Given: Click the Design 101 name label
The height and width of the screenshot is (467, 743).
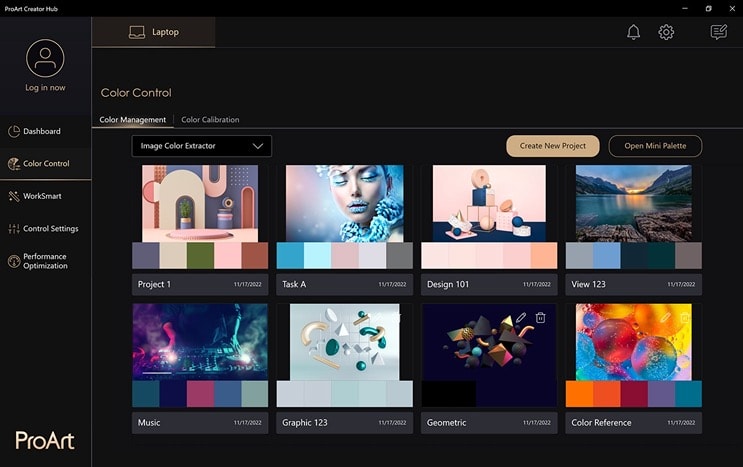Looking at the screenshot, I should pyautogui.click(x=448, y=284).
